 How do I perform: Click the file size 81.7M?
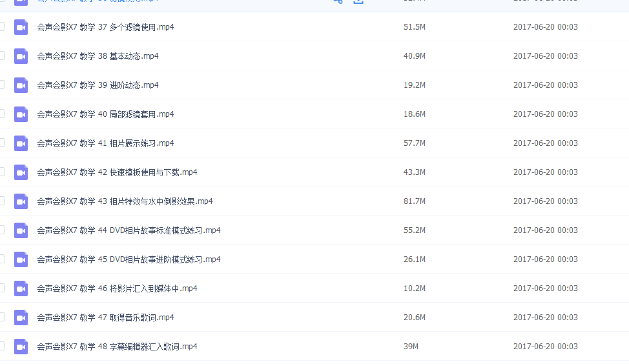pos(415,201)
